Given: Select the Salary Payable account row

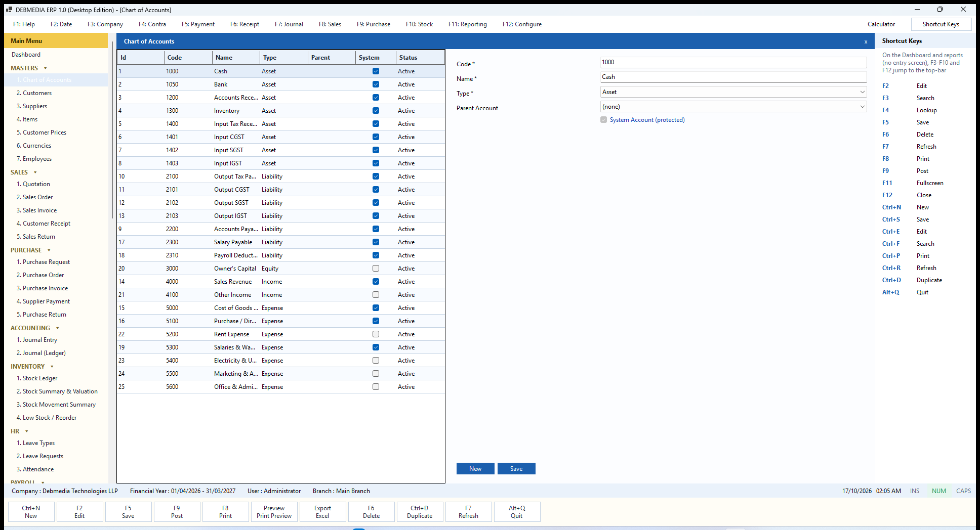Looking at the screenshot, I should [281, 242].
